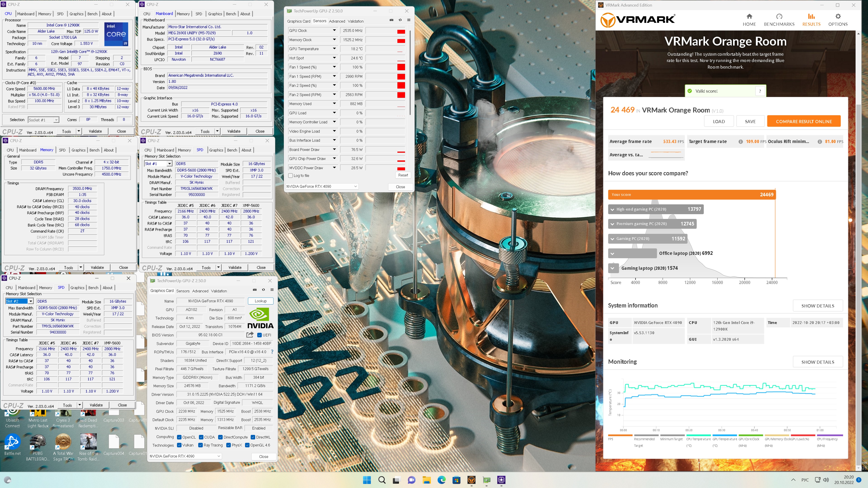Switch to Validation tab in GPU-Z Sensors window

356,21
